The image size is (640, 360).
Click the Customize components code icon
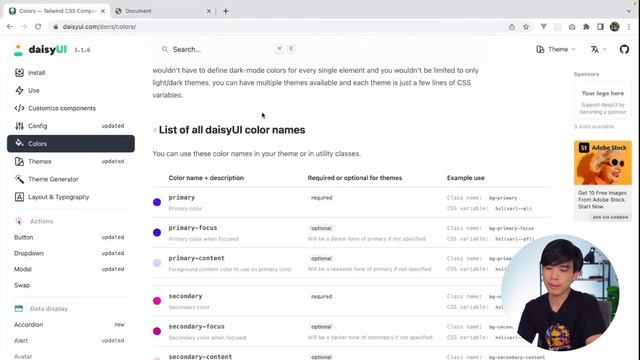(x=19, y=108)
